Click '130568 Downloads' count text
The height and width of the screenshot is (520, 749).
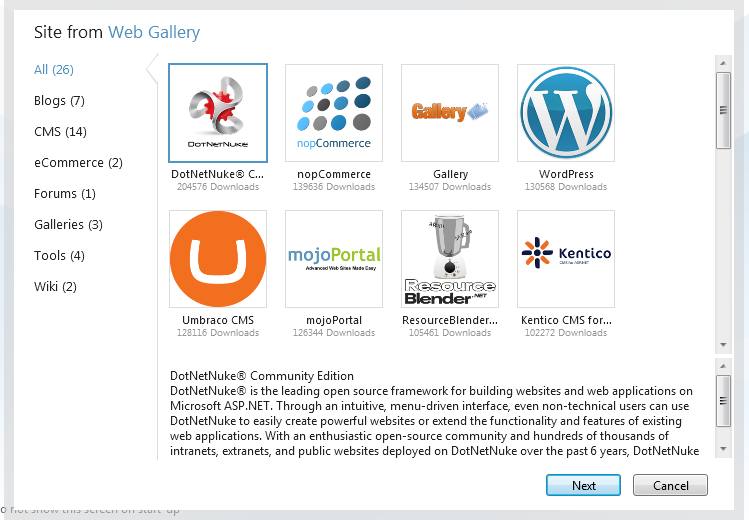(x=566, y=187)
